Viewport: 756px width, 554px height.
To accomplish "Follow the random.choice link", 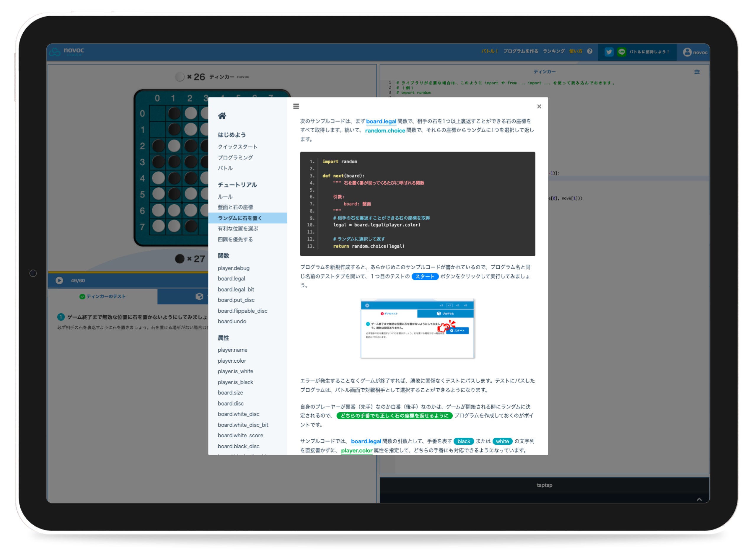I will [385, 131].
